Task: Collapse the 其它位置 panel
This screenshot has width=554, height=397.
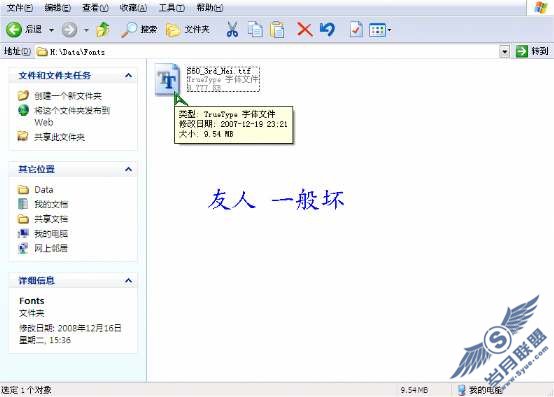Action: coord(129,169)
